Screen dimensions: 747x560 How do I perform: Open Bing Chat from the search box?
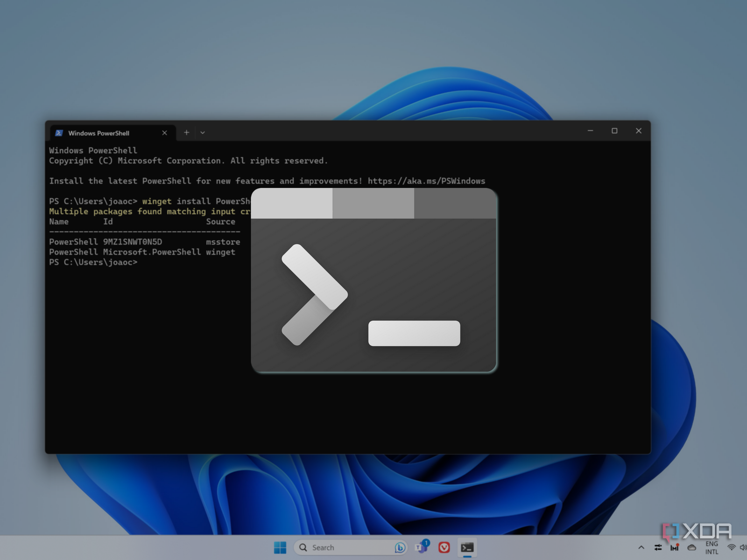tap(400, 547)
